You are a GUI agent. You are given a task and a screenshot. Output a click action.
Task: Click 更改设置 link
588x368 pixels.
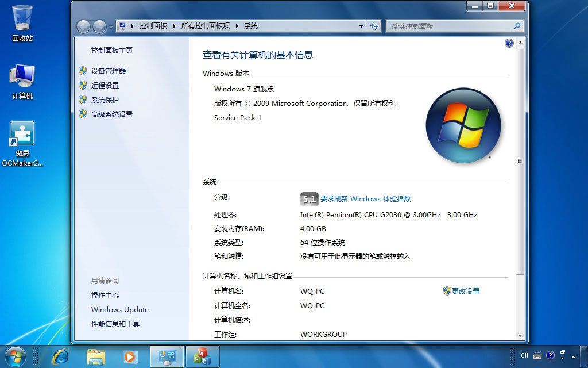coord(466,291)
